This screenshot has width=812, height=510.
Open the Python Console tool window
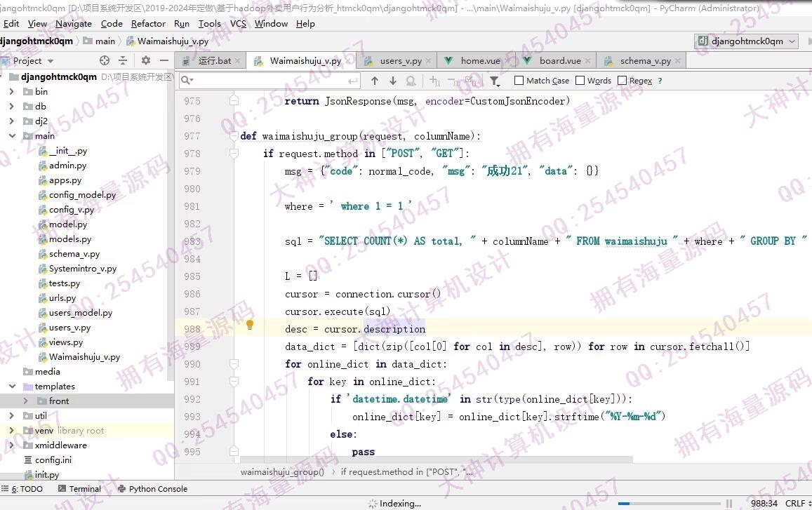tap(153, 489)
